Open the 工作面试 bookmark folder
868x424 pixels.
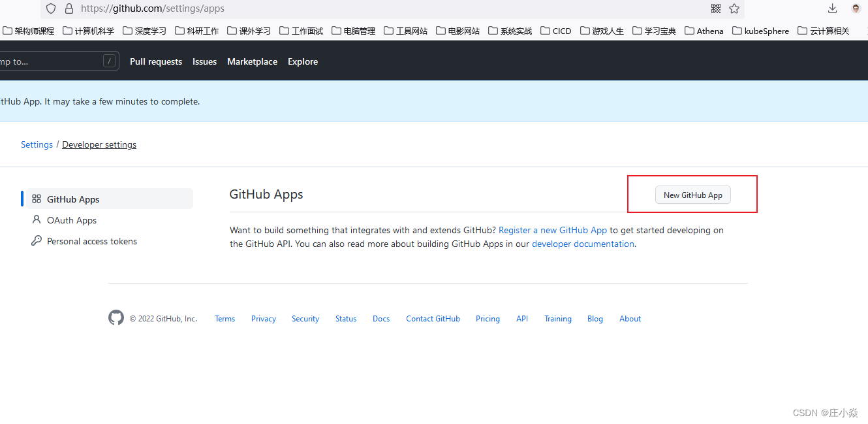(x=301, y=31)
